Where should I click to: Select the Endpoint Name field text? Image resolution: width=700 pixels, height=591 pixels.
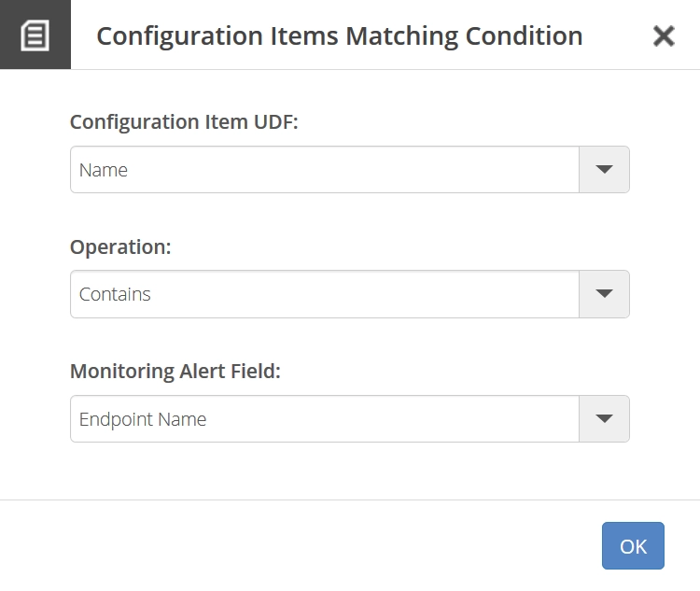click(x=143, y=419)
